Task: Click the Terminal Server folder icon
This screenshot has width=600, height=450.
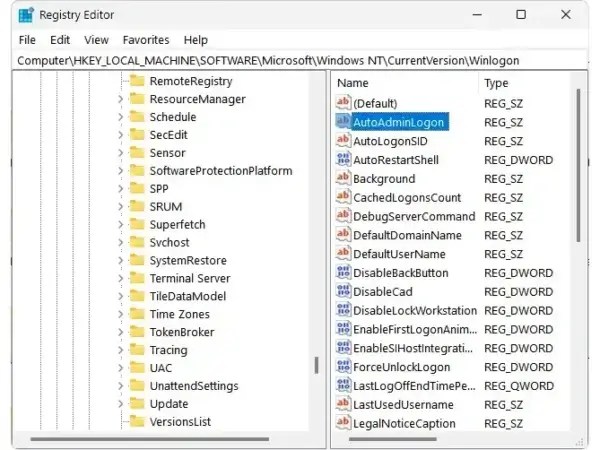Action: coord(137,278)
